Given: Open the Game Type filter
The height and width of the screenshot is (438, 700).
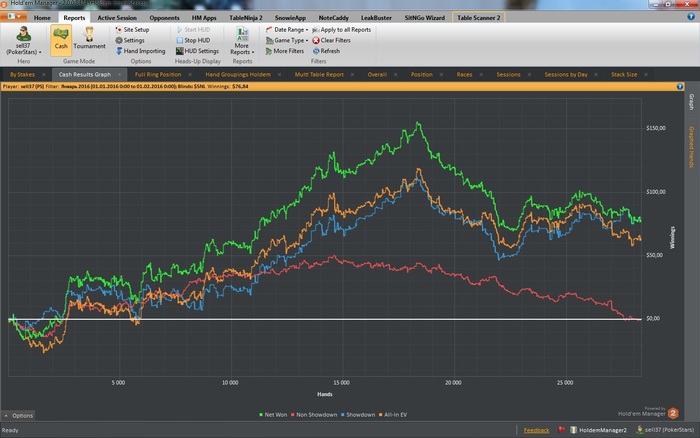Looking at the screenshot, I should tap(287, 40).
